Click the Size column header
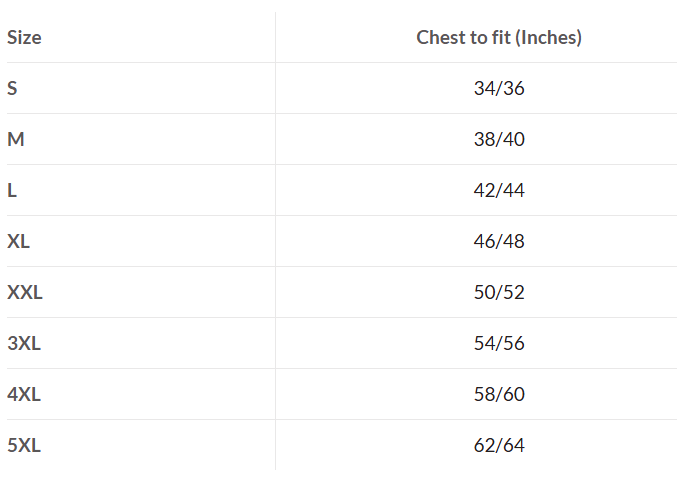This screenshot has height=485, width=677. (x=24, y=38)
